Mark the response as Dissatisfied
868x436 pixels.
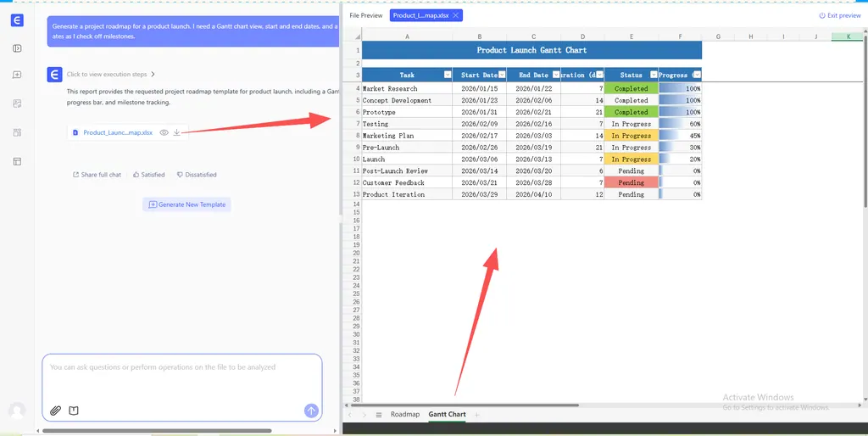tap(197, 175)
